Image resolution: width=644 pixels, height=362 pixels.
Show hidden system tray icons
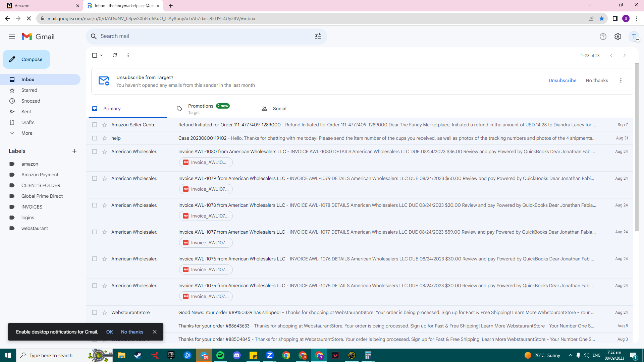(571, 355)
